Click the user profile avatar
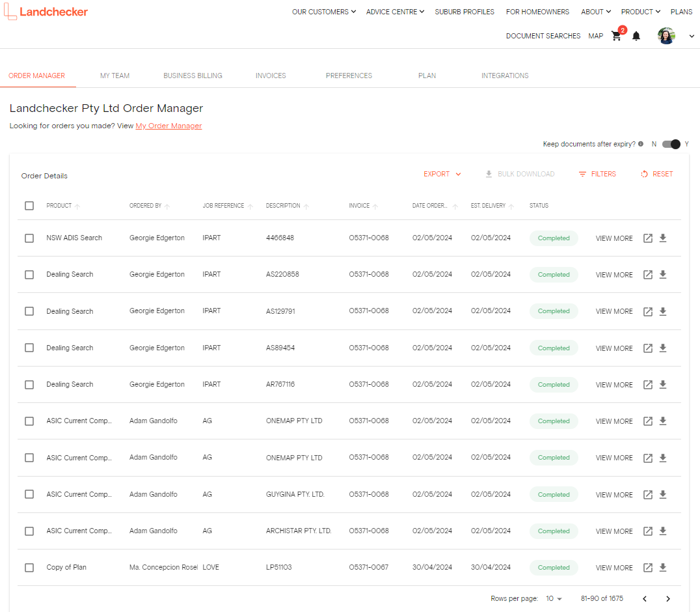700x612 pixels. (x=666, y=36)
